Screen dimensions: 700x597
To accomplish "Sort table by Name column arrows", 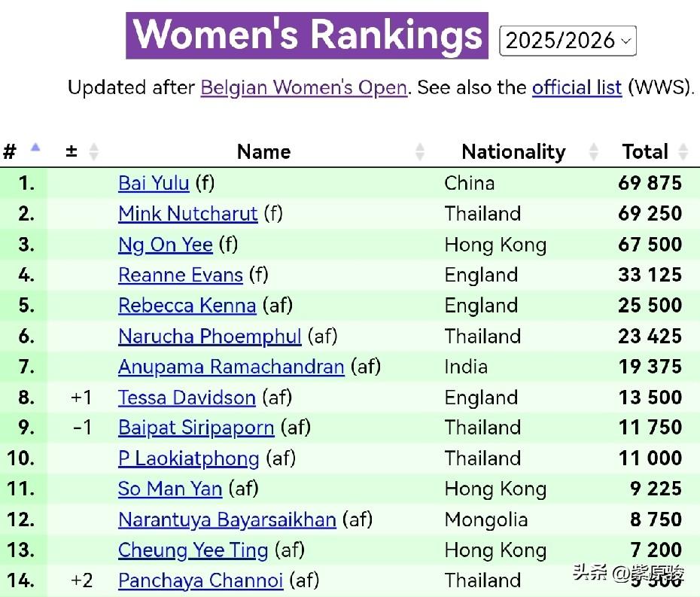I will click(x=419, y=152).
